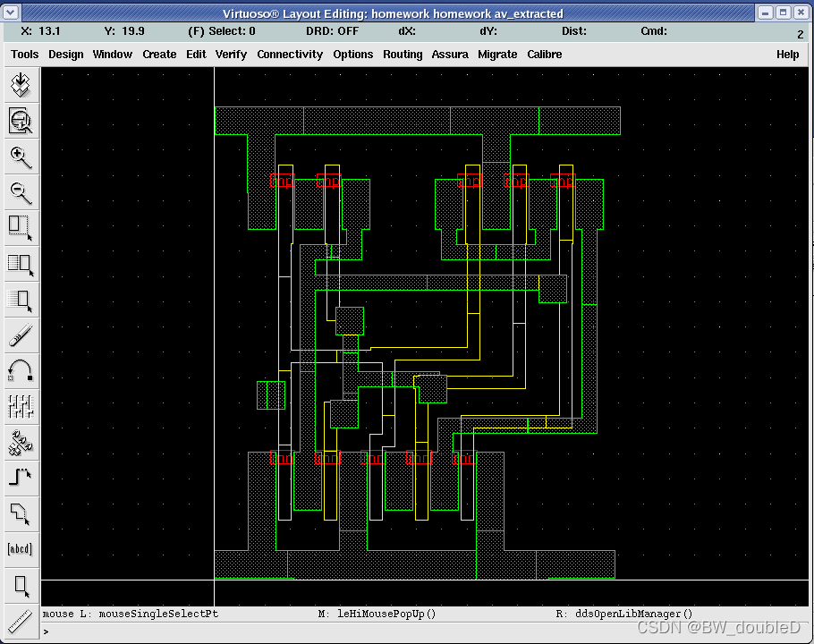Open the Calibre menu
The height and width of the screenshot is (644, 814).
[544, 55]
